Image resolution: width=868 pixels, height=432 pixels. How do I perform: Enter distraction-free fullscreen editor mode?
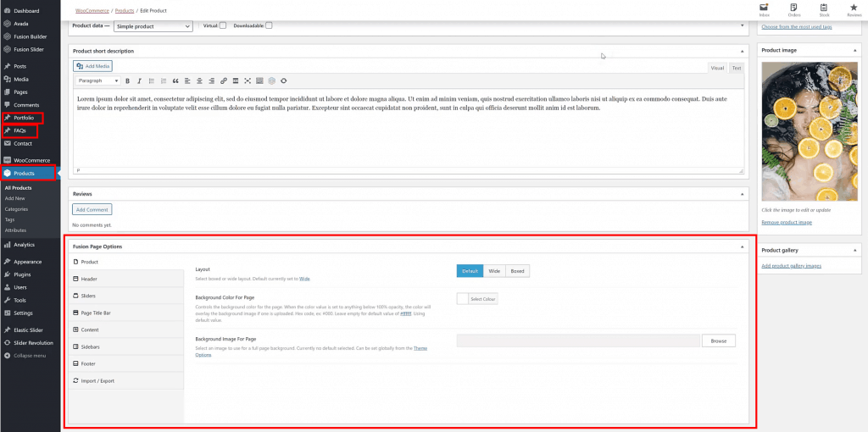coord(248,80)
